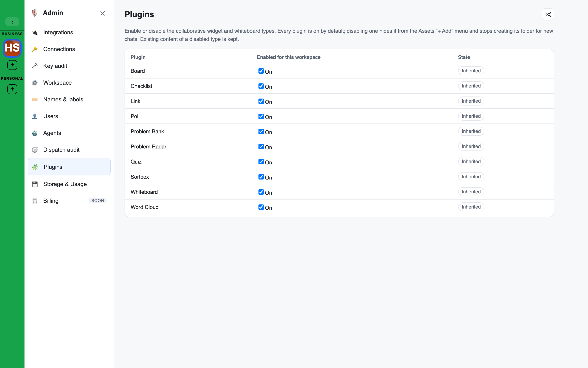Toggle the Quiz plugin checkbox
The width and height of the screenshot is (588, 368).
pos(261,162)
